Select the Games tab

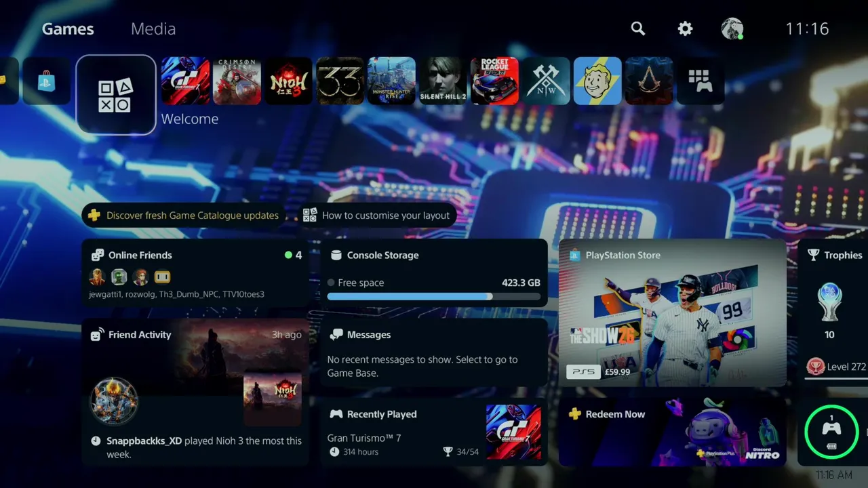68,28
